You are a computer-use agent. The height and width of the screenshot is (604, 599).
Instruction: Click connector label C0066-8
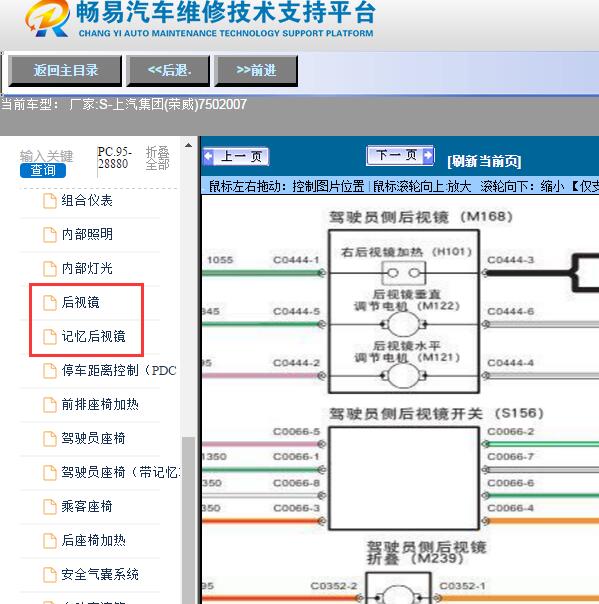pyautogui.click(x=296, y=483)
